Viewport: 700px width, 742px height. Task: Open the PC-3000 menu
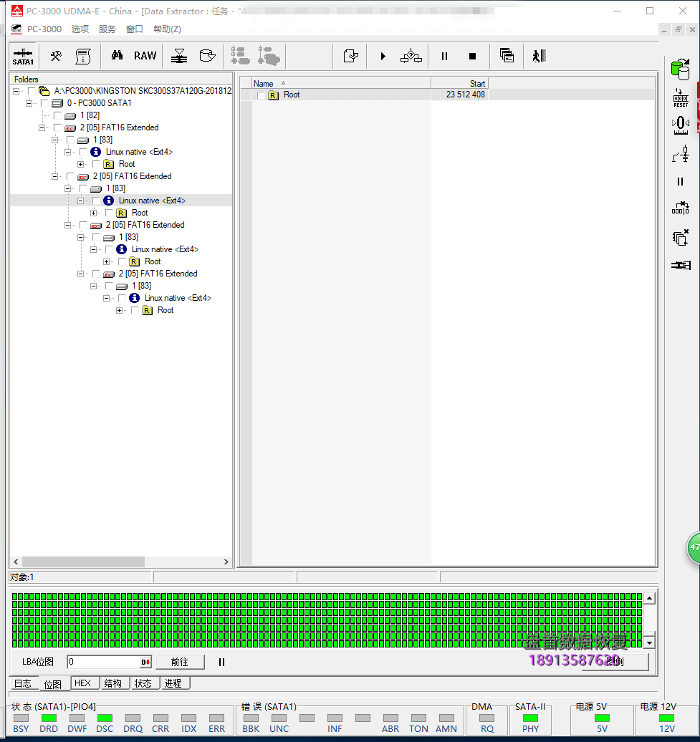tap(44, 29)
